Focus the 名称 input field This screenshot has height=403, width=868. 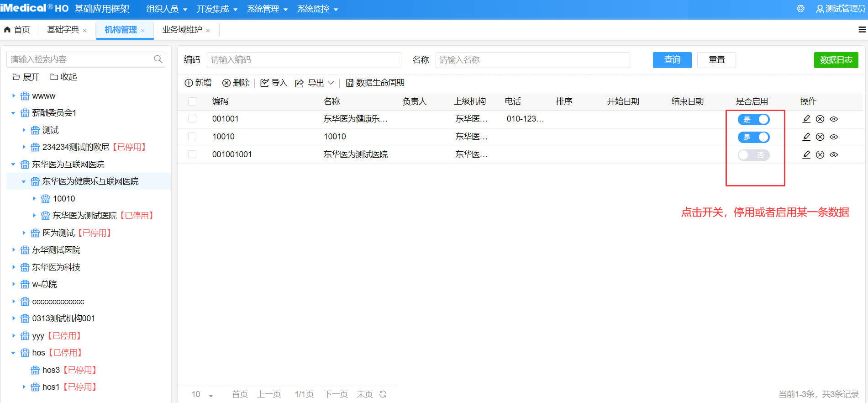click(x=533, y=60)
